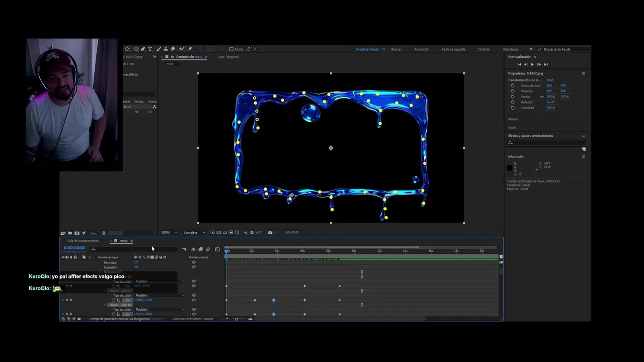Open the Posición dropdown above 1438.0, 210.0 row
This screenshot has height=362, width=644.
[159, 295]
